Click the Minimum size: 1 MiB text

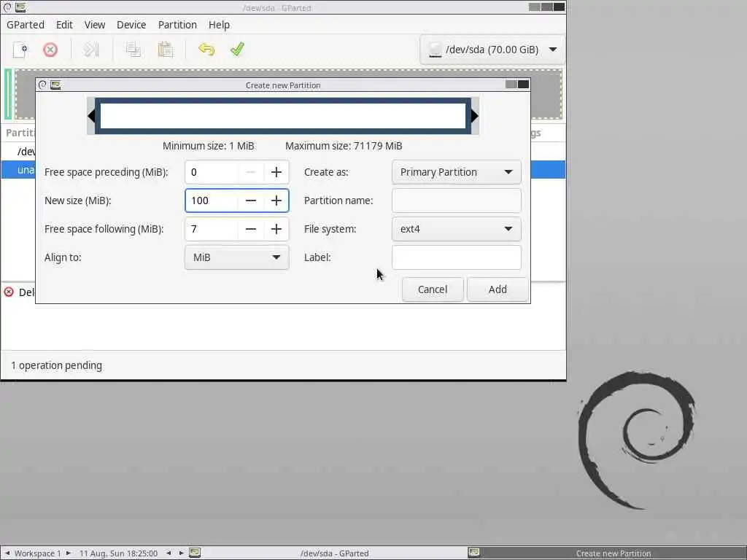pyautogui.click(x=208, y=146)
